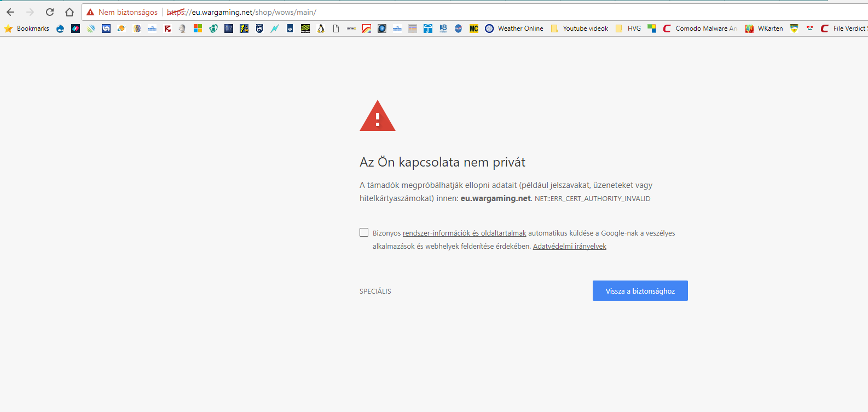Click the Vissza a biztonsághoz button
The image size is (868, 412).
click(640, 291)
